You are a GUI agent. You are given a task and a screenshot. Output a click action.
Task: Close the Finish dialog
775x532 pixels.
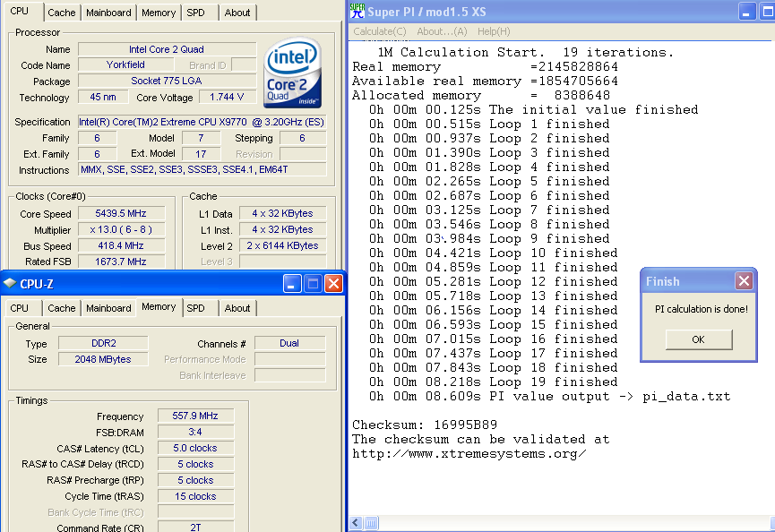744,281
